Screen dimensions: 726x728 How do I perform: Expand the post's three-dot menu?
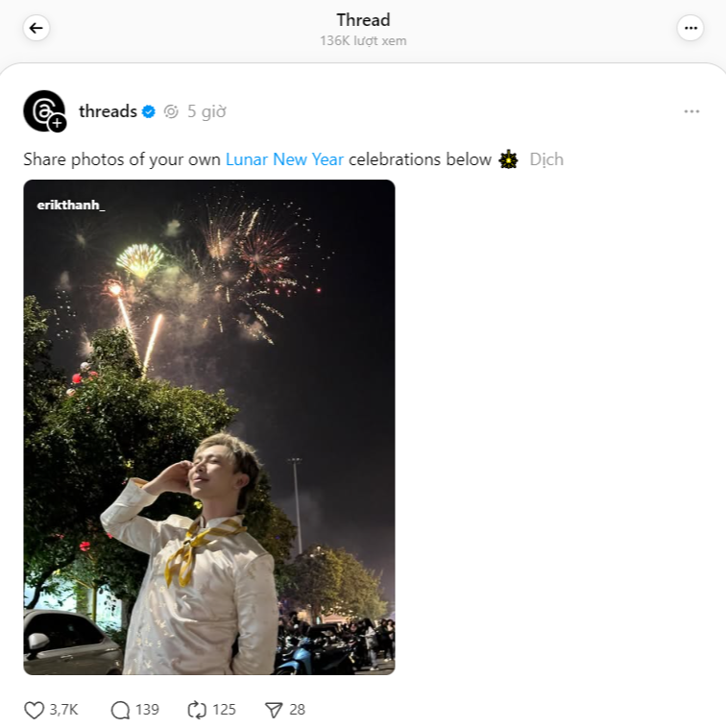pos(691,111)
